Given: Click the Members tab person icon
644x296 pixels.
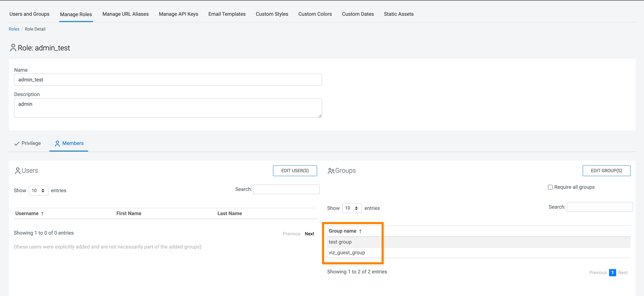Looking at the screenshot, I should pyautogui.click(x=57, y=144).
